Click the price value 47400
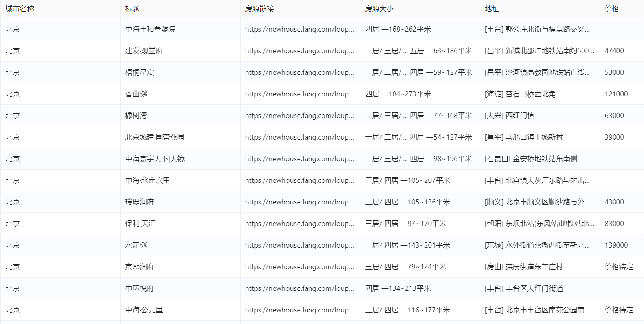 click(x=614, y=51)
